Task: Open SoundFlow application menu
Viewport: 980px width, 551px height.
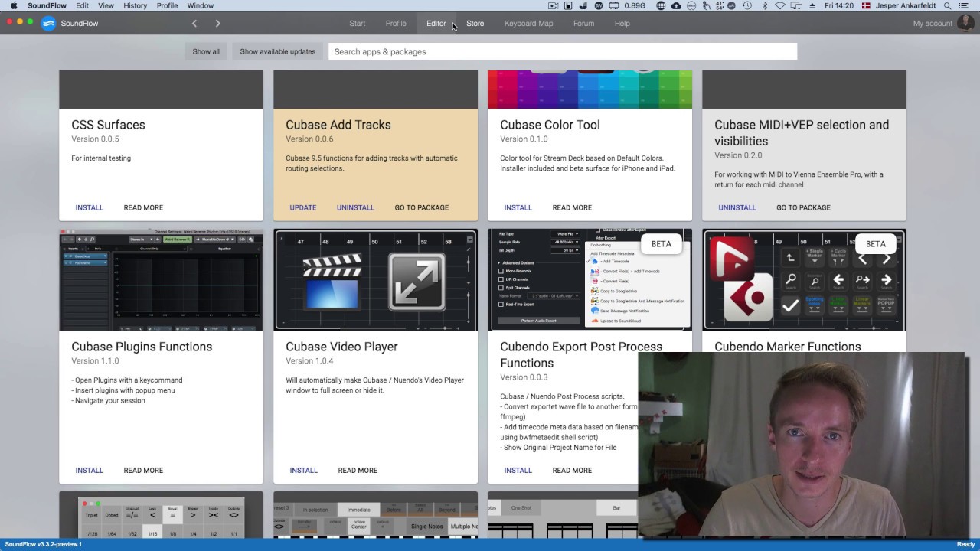Action: point(47,5)
